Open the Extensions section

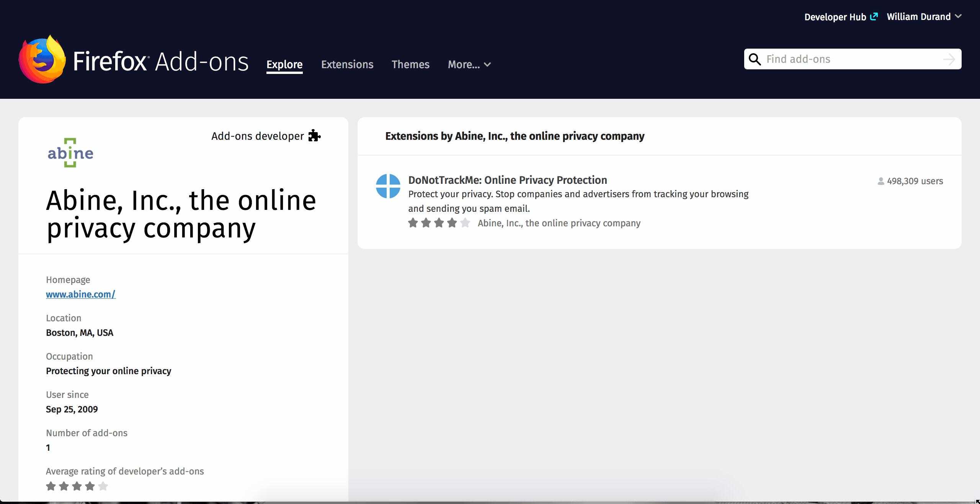[347, 64]
